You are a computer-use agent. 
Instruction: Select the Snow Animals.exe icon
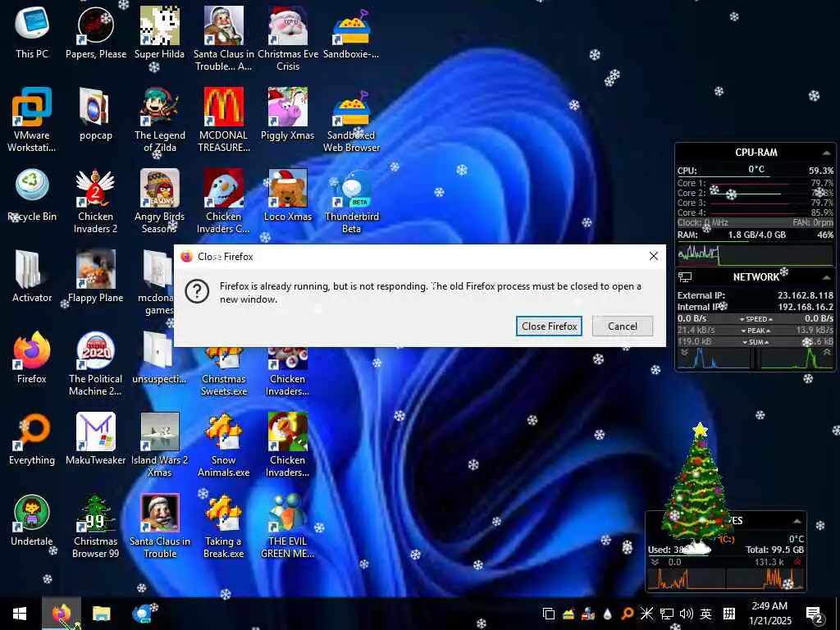tap(223, 444)
